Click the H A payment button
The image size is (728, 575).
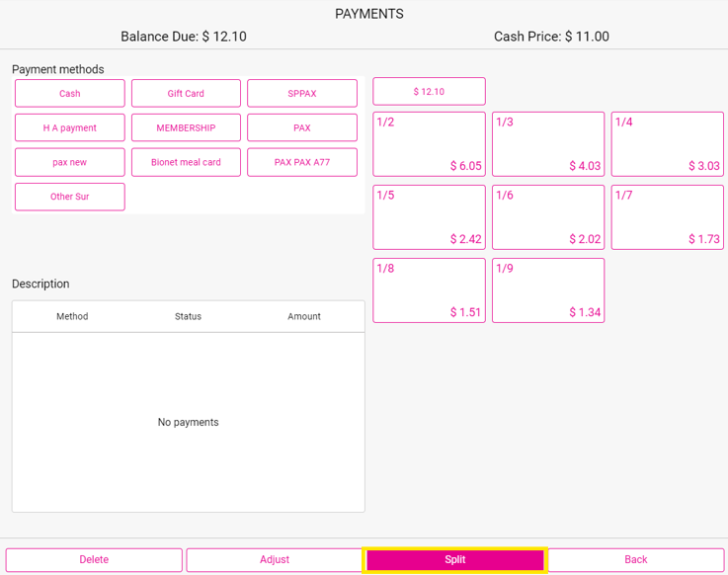click(x=70, y=128)
